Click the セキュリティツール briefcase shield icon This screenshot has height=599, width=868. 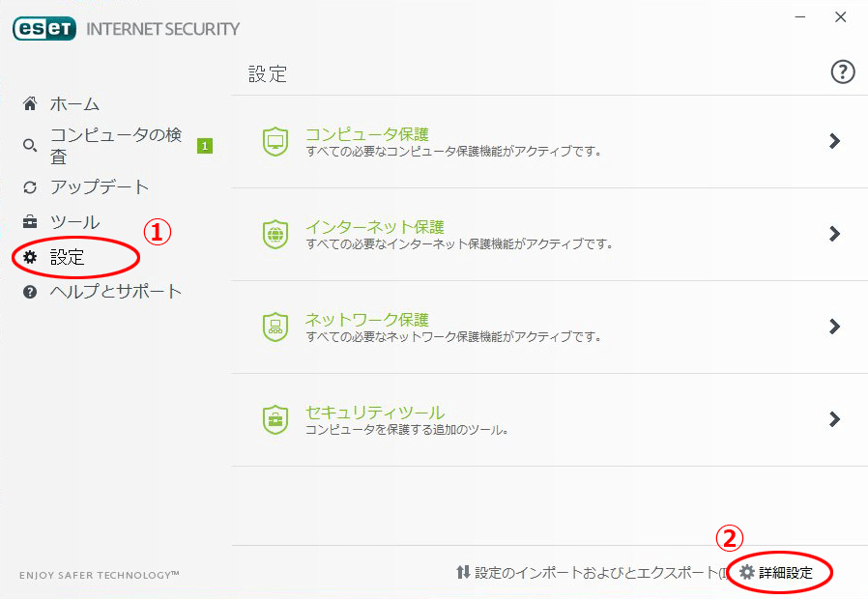pos(275,420)
